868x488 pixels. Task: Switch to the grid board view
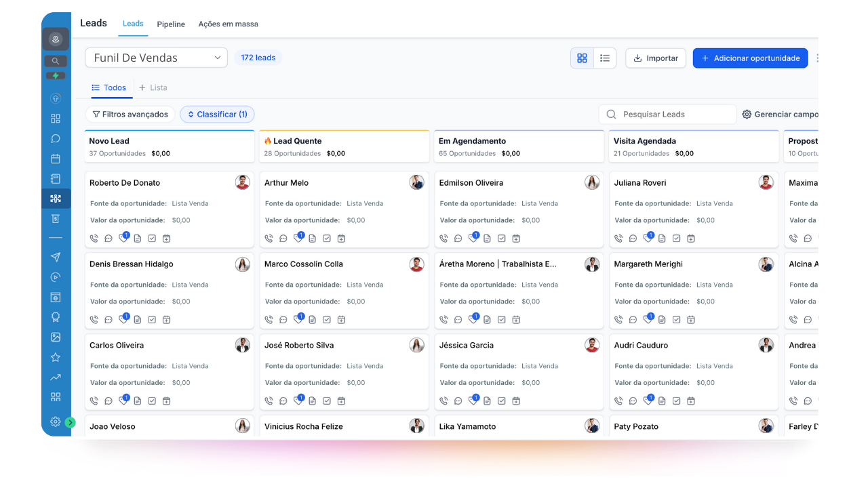click(582, 58)
